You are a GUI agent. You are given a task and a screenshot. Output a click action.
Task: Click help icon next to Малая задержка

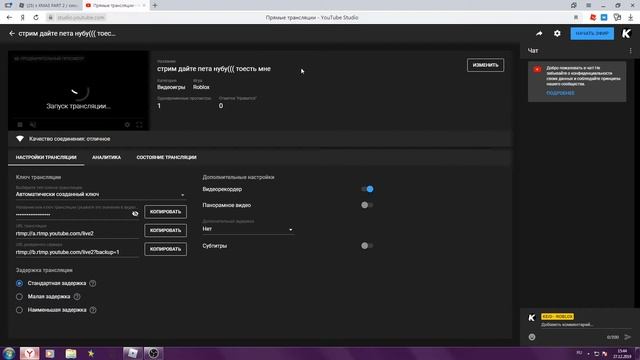point(77,297)
